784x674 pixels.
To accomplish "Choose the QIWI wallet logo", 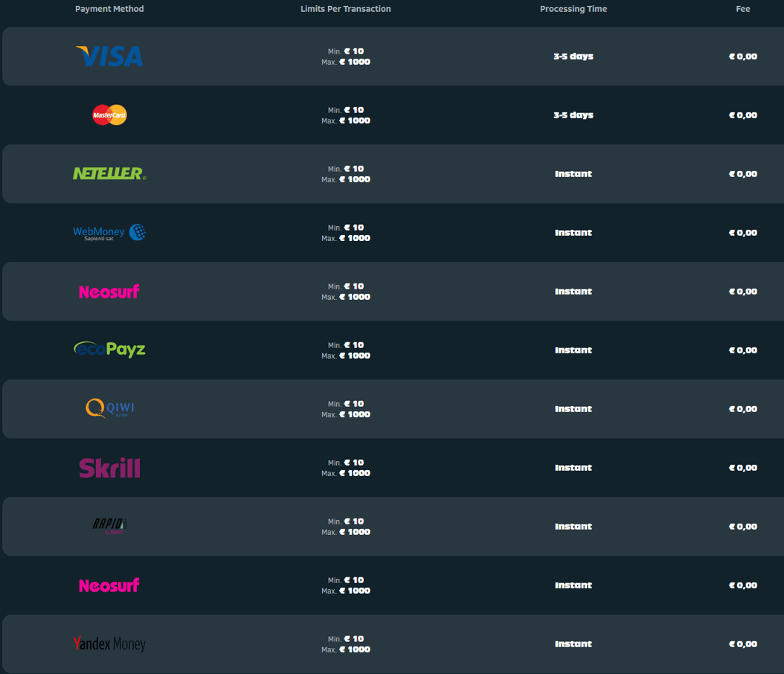I will (x=109, y=408).
